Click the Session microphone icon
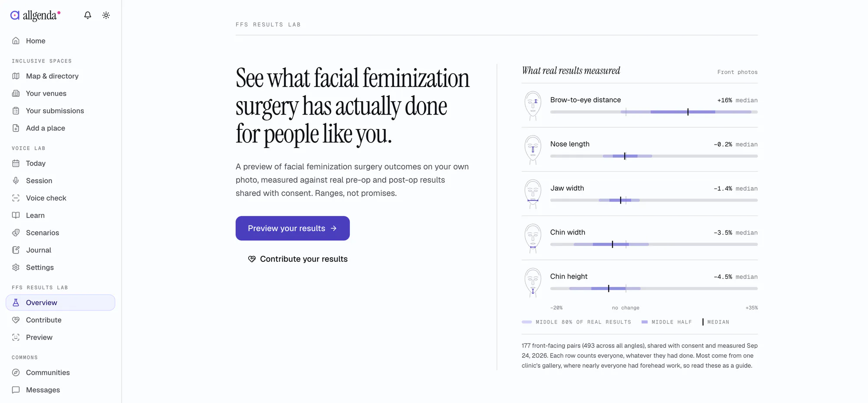This screenshot has height=403, width=868. tap(16, 181)
